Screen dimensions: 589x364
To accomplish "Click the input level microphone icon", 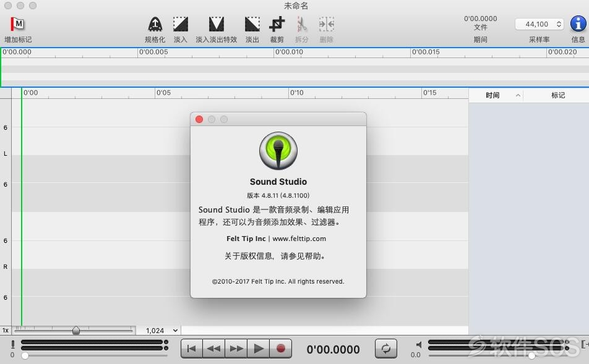I will click(x=12, y=344).
